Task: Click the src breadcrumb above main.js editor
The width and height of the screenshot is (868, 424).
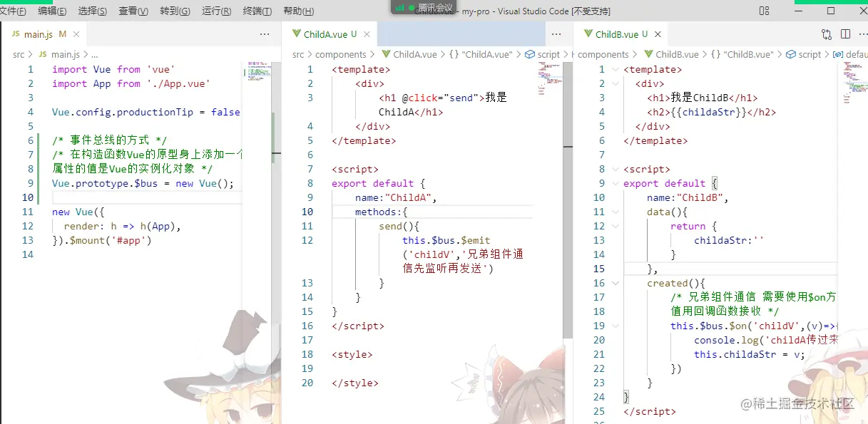Action: point(19,54)
